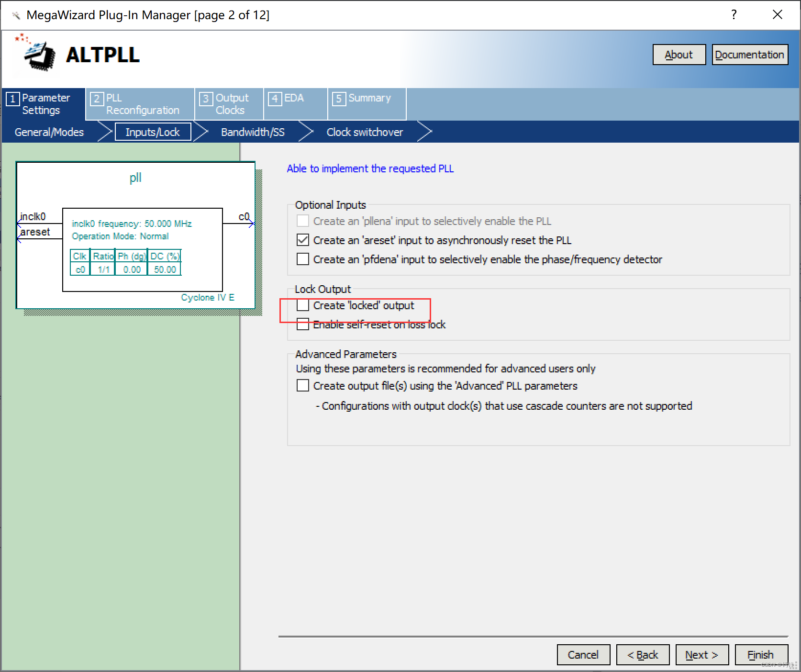The width and height of the screenshot is (801, 672).
Task: Click the ALTPLL chip logo icon
Action: click(36, 54)
